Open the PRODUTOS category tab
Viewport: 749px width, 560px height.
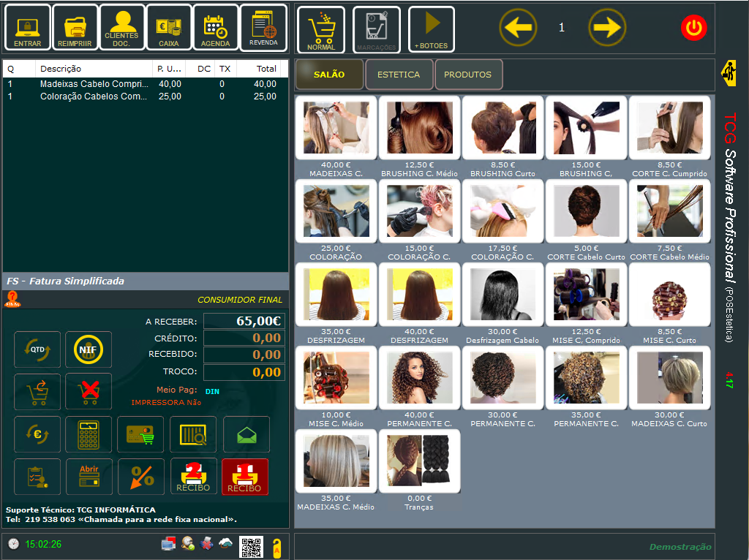point(468,75)
